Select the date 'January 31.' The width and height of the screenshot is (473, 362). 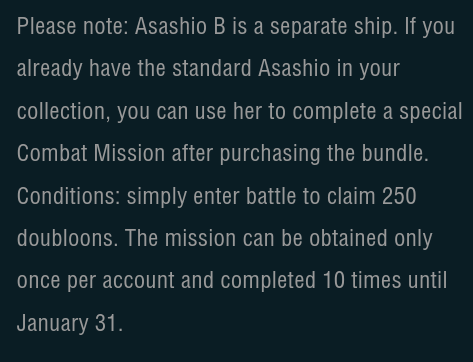pos(70,323)
